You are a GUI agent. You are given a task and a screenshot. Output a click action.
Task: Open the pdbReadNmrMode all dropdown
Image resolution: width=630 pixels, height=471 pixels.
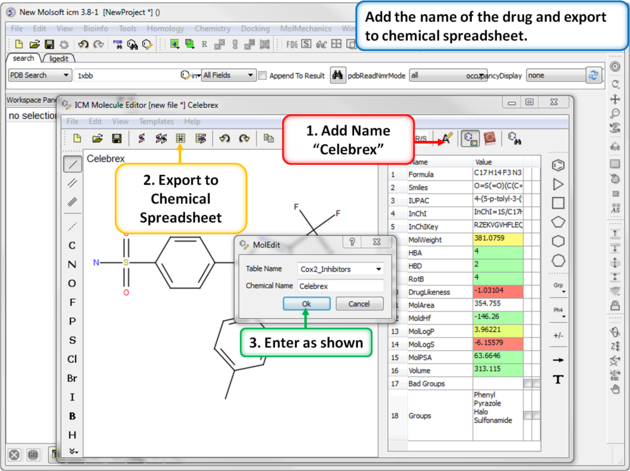point(448,75)
